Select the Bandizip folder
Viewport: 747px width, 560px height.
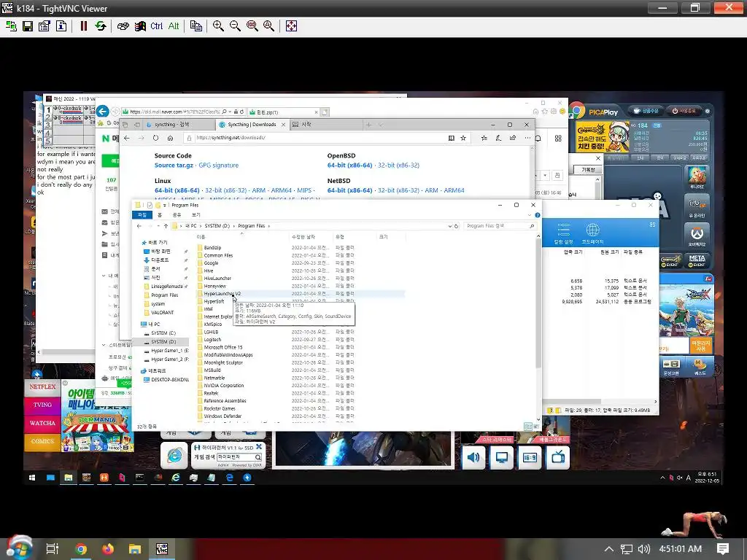(x=212, y=248)
